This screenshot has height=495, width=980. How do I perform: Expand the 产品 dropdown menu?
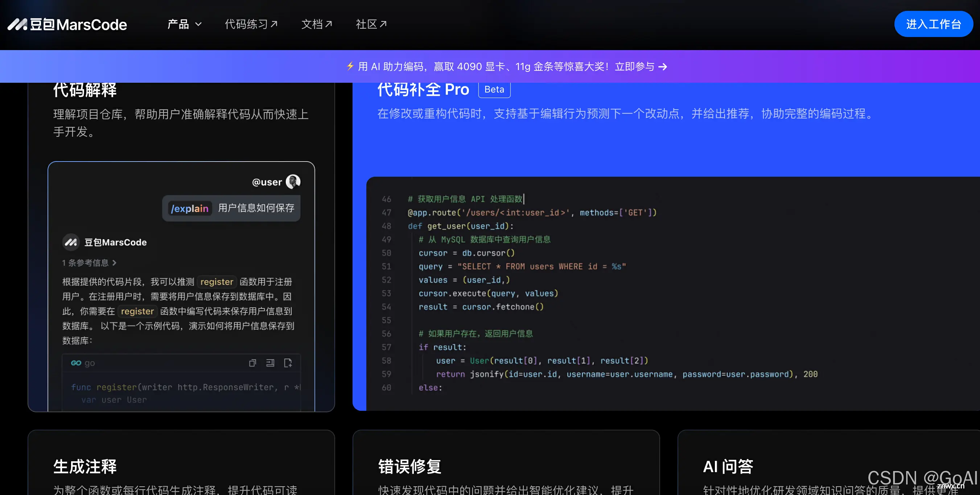coord(185,24)
